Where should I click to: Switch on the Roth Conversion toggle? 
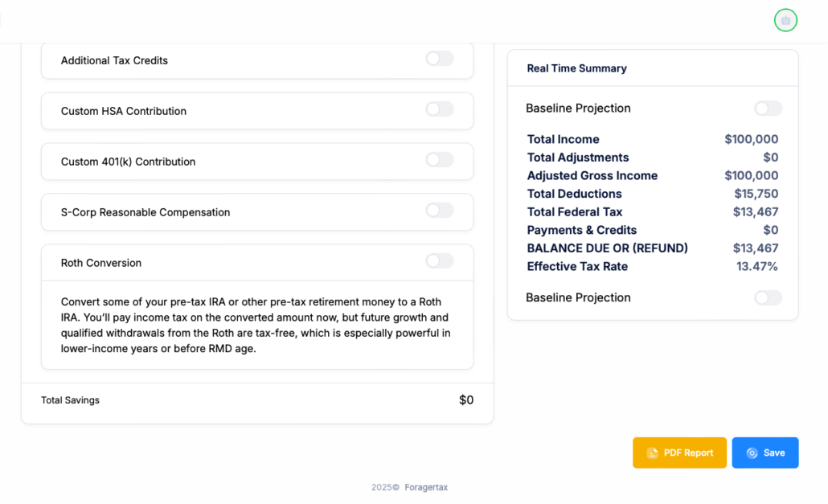(x=440, y=261)
